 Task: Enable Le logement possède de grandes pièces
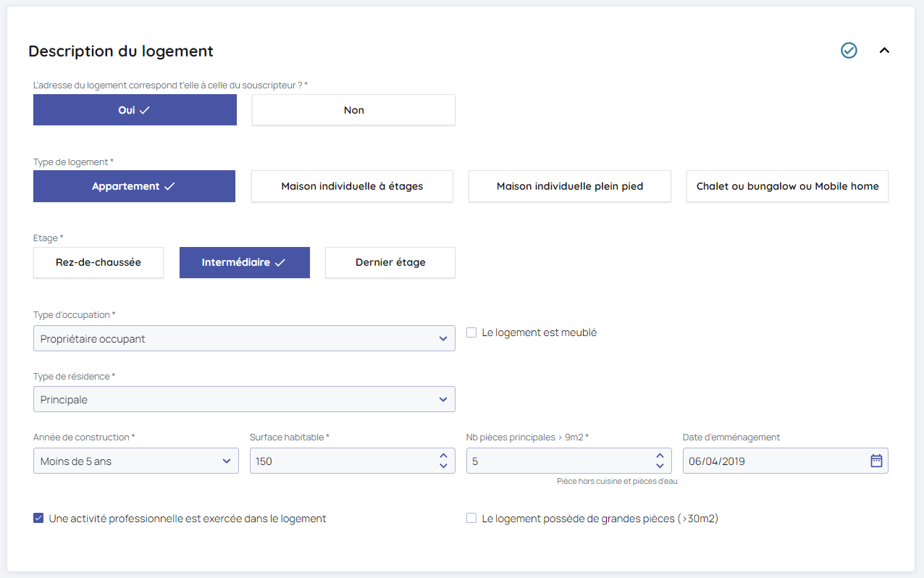click(471, 519)
